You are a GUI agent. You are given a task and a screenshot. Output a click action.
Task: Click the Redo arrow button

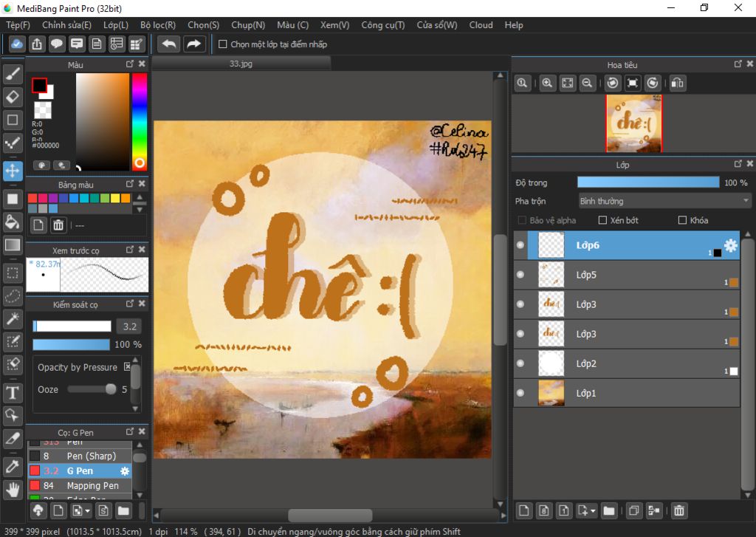194,44
